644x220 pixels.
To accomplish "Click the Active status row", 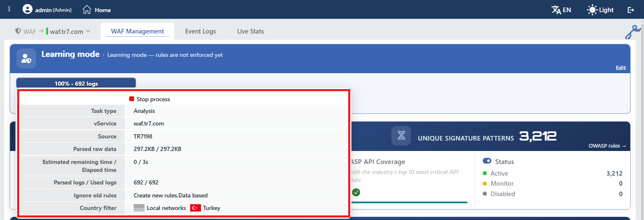I will tap(553, 174).
